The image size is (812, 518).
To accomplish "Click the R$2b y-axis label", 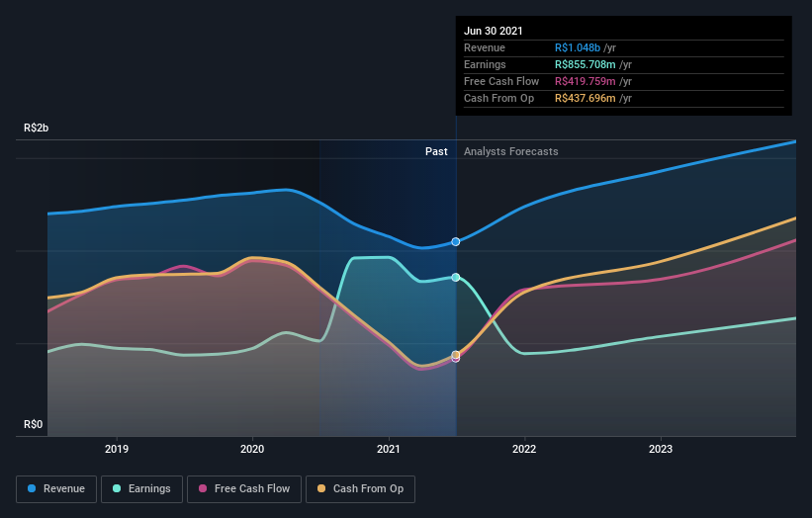I will tap(37, 128).
